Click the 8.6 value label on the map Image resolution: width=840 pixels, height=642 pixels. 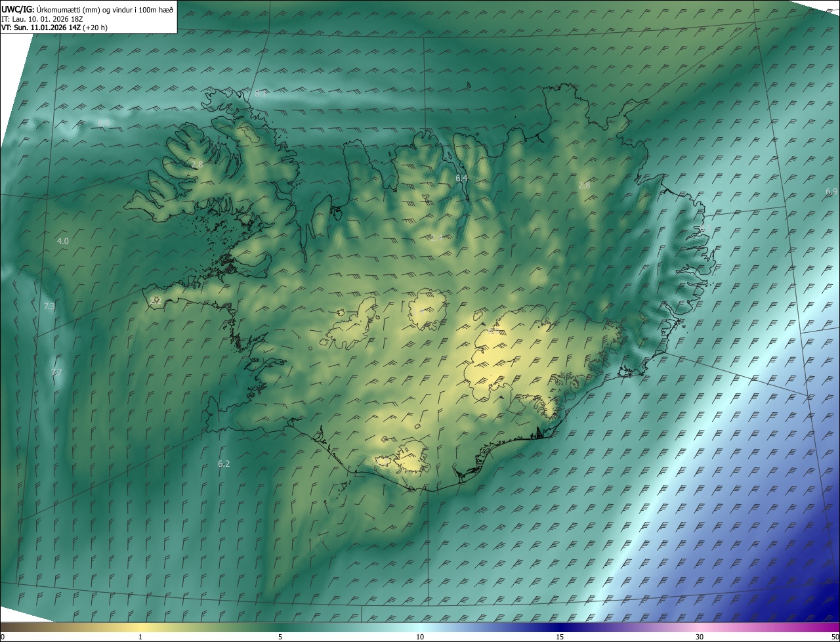[x=104, y=123]
